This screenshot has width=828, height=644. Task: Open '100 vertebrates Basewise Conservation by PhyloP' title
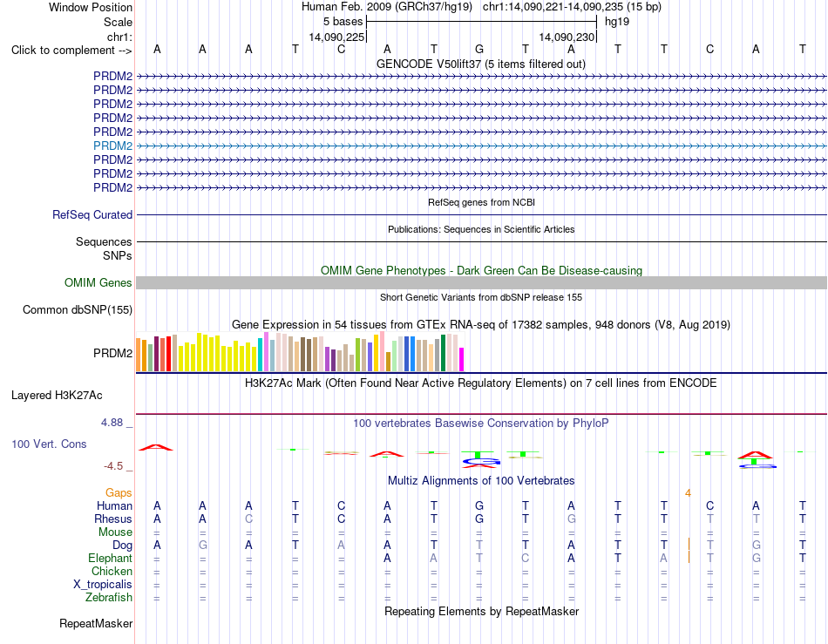(481, 423)
